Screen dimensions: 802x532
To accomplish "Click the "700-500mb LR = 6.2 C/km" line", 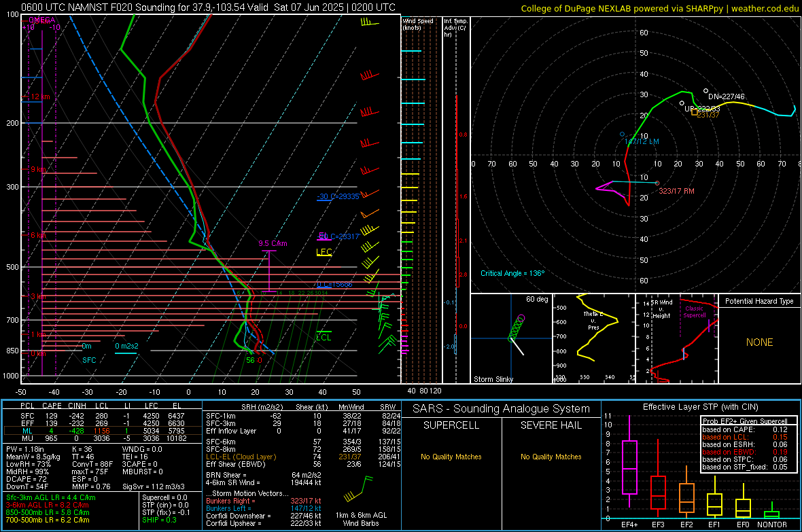I will (48, 520).
